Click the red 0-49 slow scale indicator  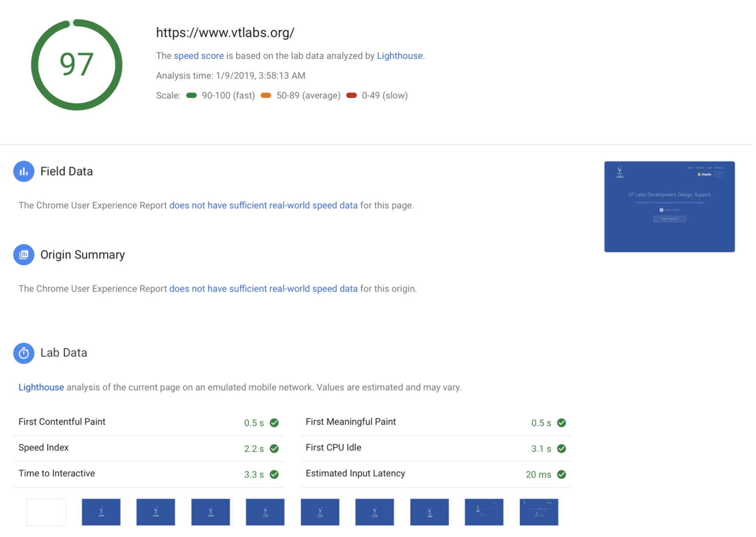351,95
